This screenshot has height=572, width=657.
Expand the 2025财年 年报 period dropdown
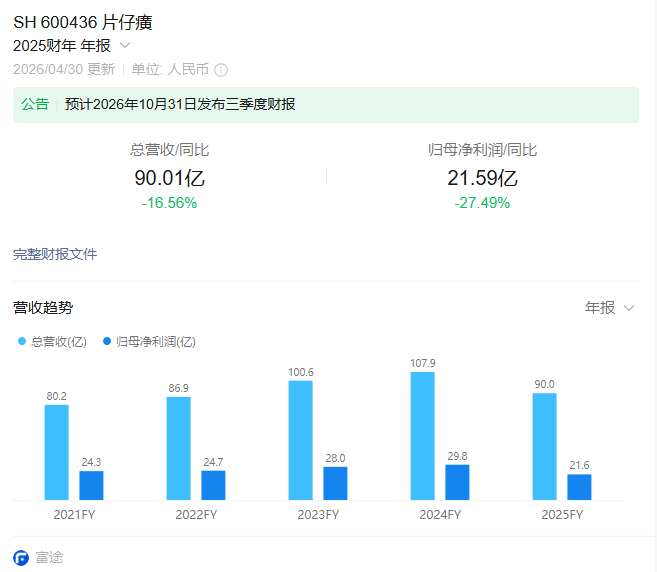pyautogui.click(x=72, y=45)
